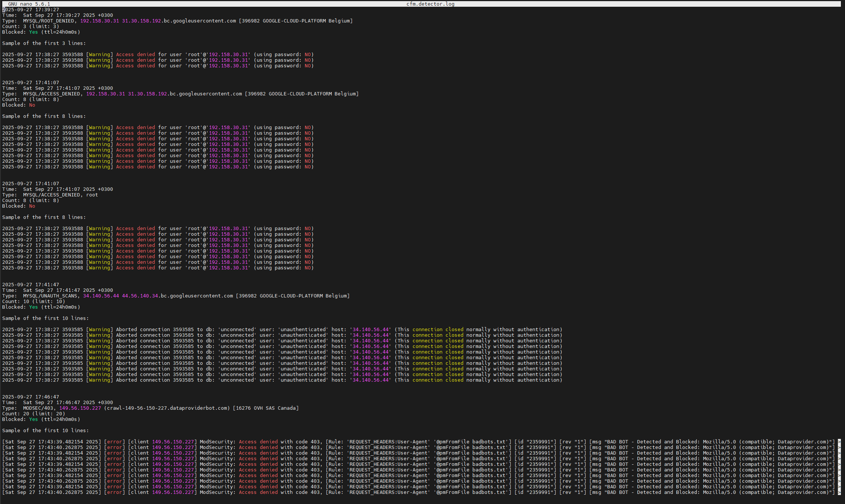
Task: Click the highlighted cursor at first line start
Action: pyautogui.click(x=3, y=10)
